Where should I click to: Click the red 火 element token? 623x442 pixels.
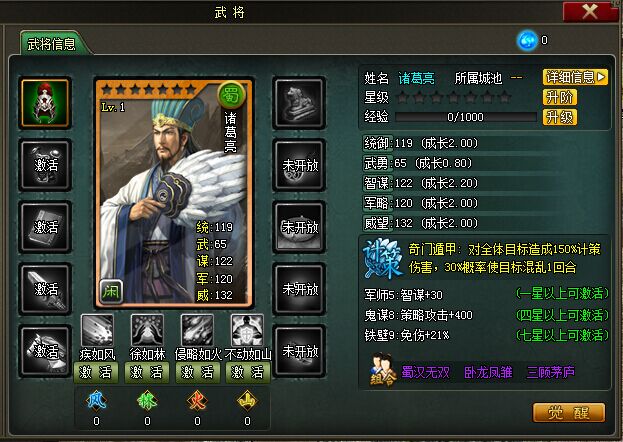(x=197, y=401)
